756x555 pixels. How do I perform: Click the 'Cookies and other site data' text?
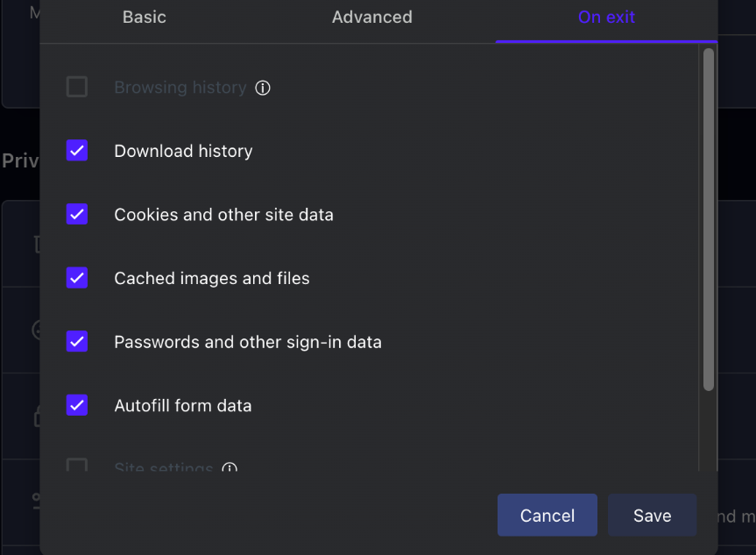pos(223,215)
